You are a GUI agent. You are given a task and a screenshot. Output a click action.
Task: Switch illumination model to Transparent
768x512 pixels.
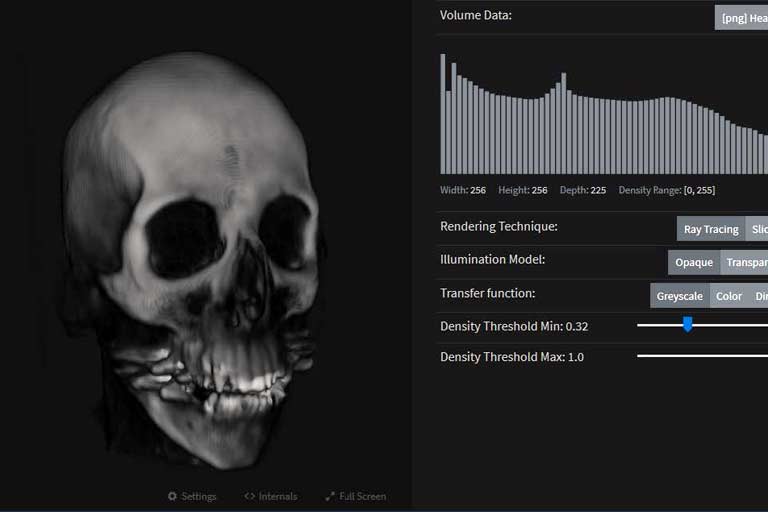tap(746, 262)
